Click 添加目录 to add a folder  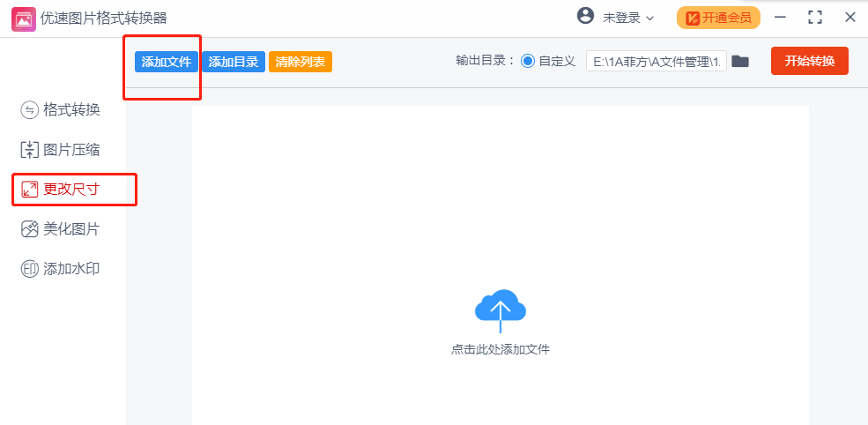pyautogui.click(x=234, y=62)
